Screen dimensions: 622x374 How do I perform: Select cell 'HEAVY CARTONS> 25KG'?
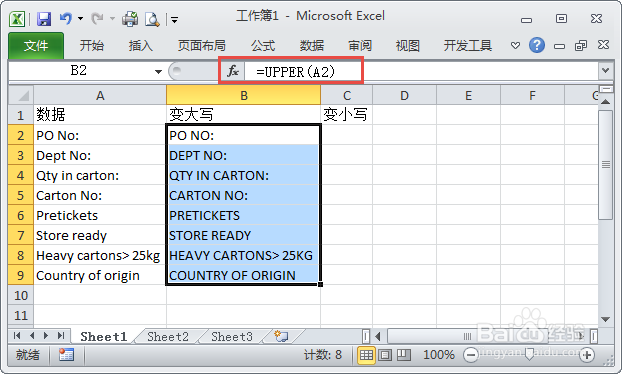click(244, 255)
